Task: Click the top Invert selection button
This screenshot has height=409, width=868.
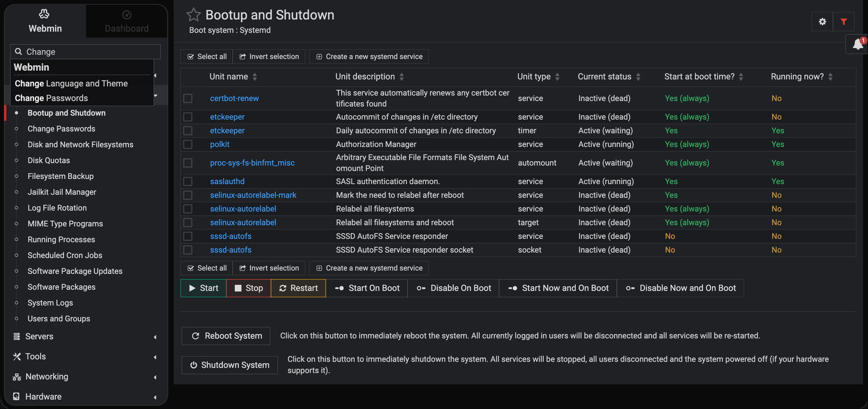Action: click(269, 57)
